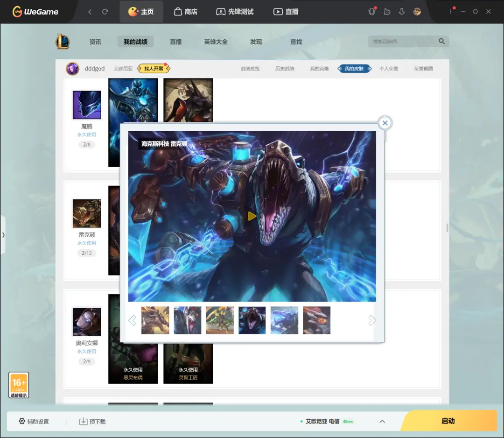Image resolution: width=504 pixels, height=438 pixels.
Task: Open the 直播 section under the game header
Action: [176, 42]
